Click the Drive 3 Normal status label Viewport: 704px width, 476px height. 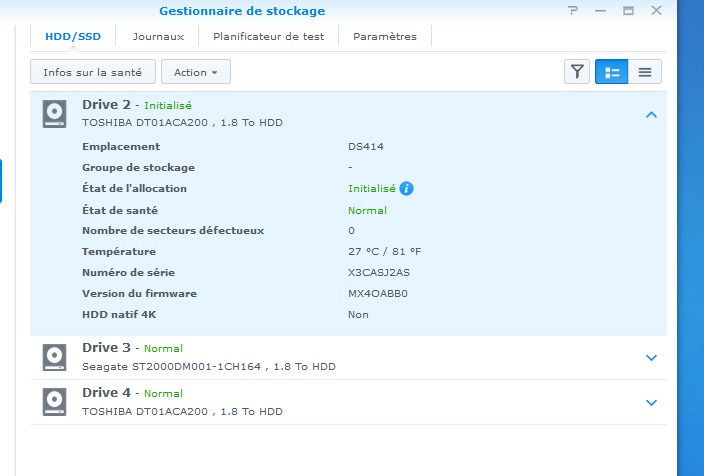(x=163, y=348)
